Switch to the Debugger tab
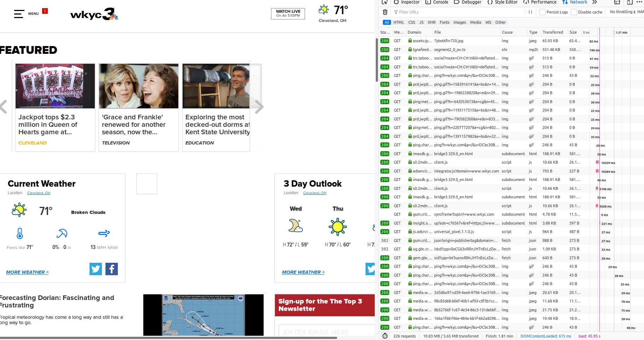This screenshot has height=340, width=644. click(467, 2)
